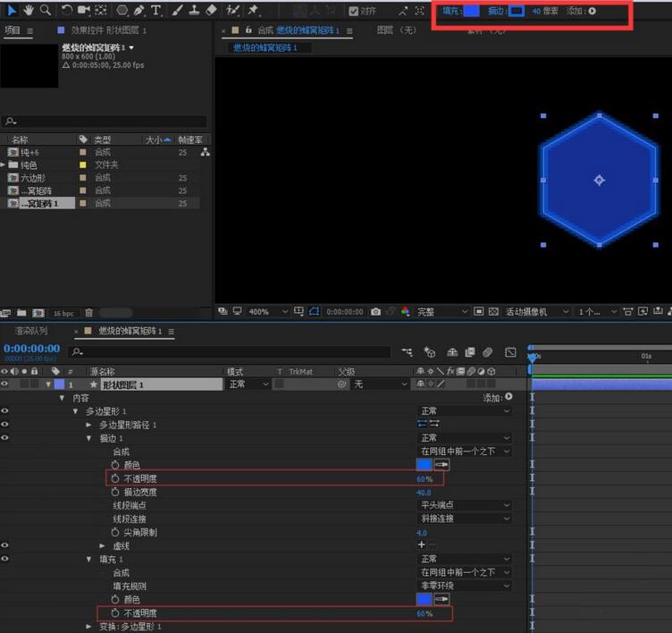672x633 pixels.
Task: Click the trash icon in the project panel
Action: coord(88,313)
